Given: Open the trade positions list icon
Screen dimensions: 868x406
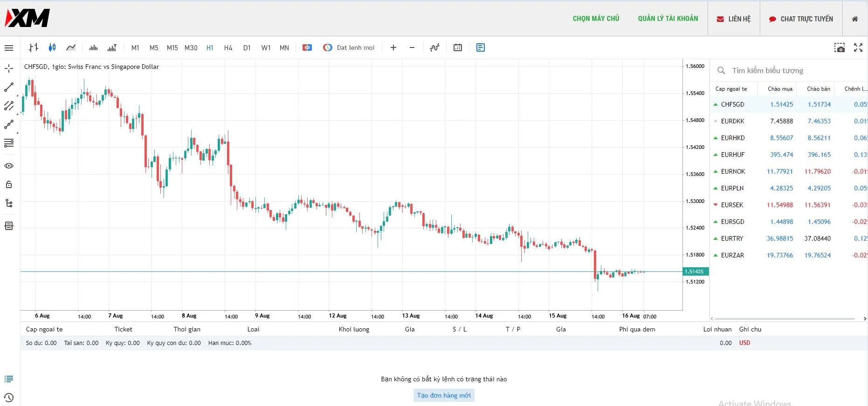Looking at the screenshot, I should (x=9, y=379).
